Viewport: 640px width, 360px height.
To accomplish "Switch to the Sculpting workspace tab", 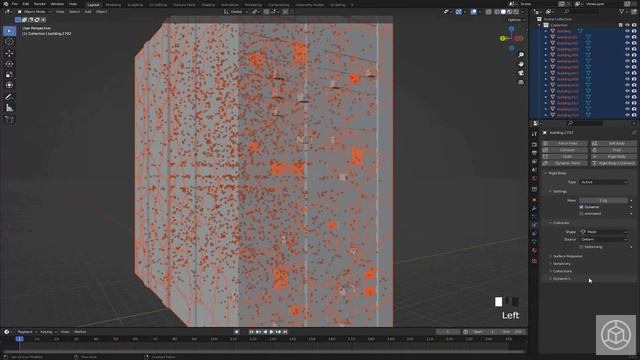I will [135, 5].
